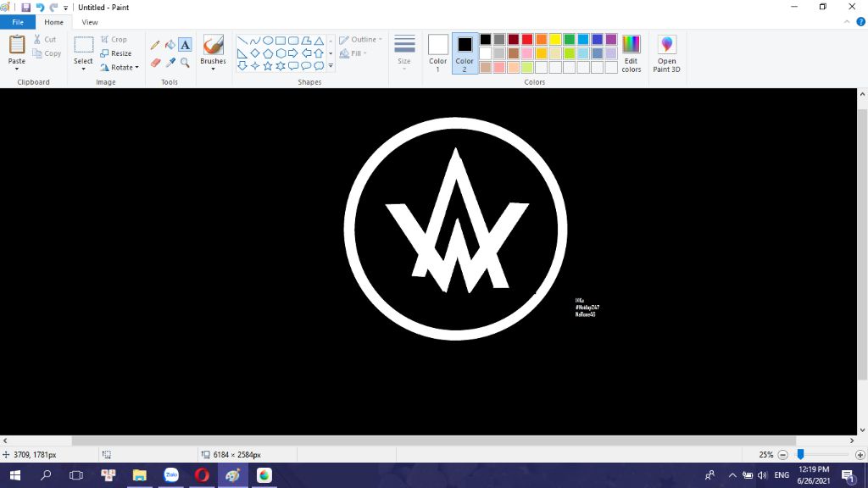
Task: Expand the Shapes gallery more arrow
Action: coord(331,66)
